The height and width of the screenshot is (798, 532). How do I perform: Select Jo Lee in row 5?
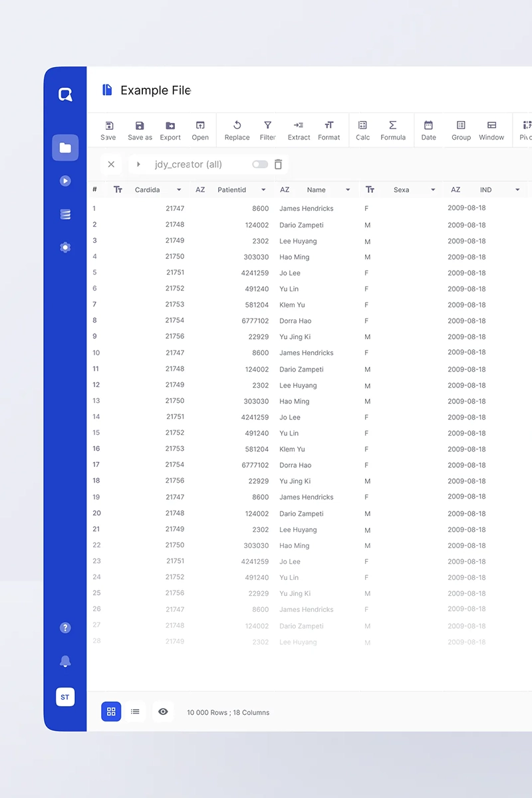coord(290,273)
